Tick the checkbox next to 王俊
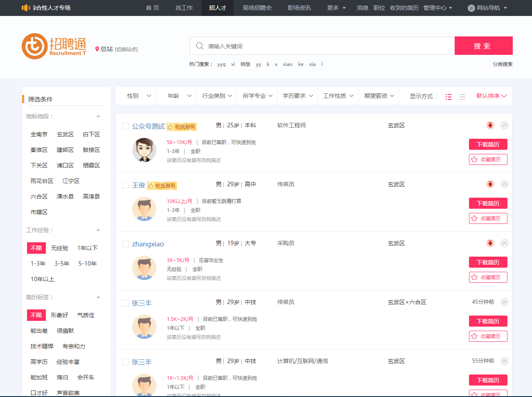 coord(126,185)
